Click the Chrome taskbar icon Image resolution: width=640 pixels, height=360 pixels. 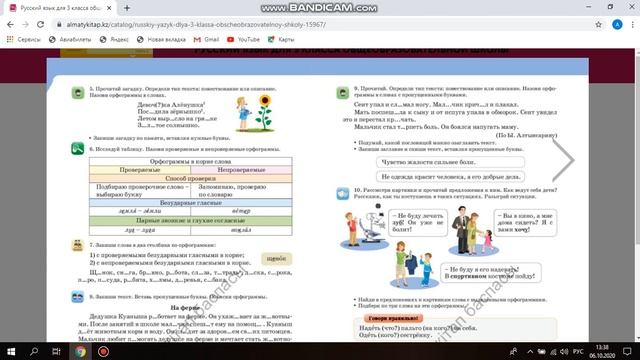point(80,351)
